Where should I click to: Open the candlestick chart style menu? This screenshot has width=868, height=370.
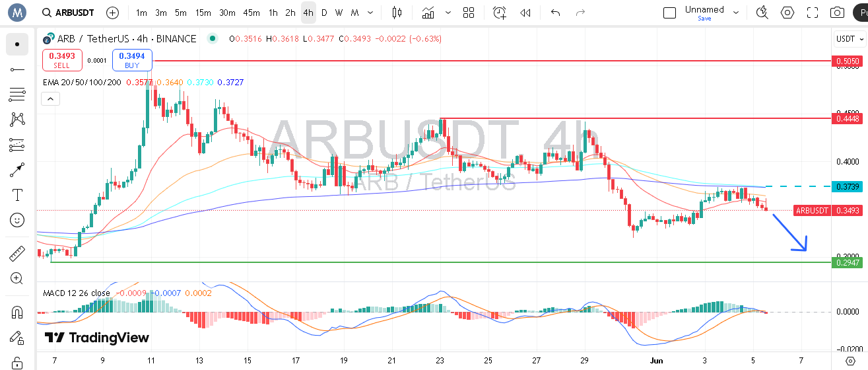click(x=397, y=13)
